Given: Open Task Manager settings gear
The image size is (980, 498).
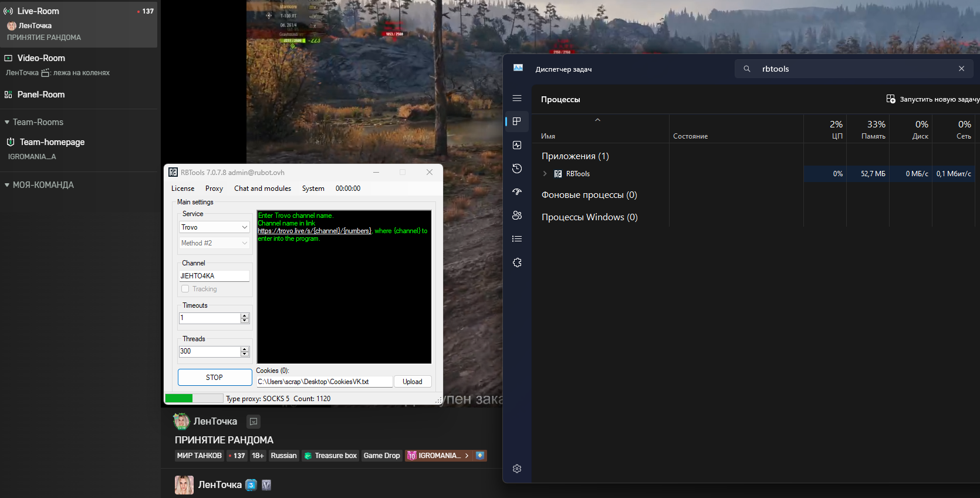Looking at the screenshot, I should (517, 469).
